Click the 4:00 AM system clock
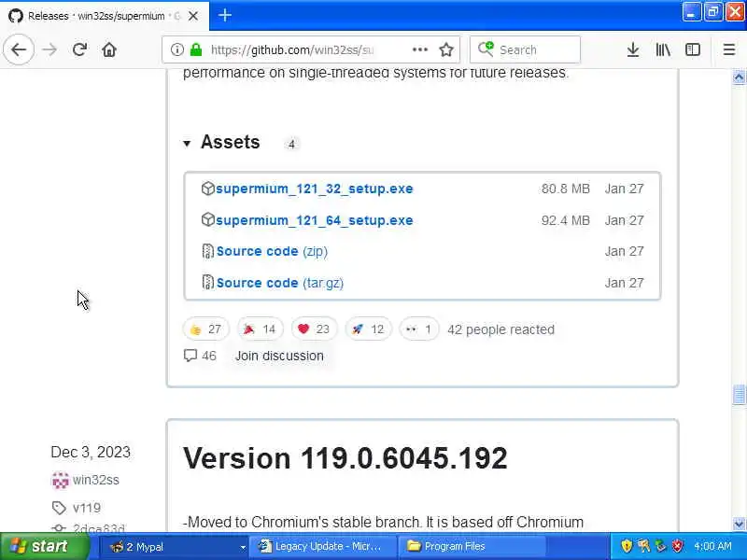The height and width of the screenshot is (560, 747). [712, 546]
